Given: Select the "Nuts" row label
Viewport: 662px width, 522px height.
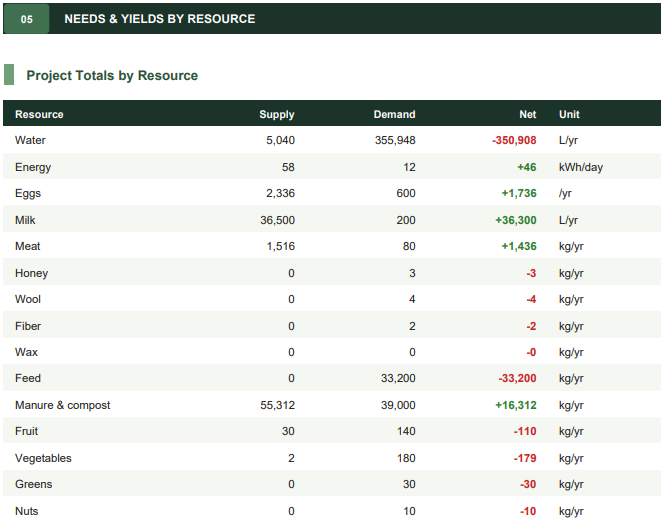Looking at the screenshot, I should pos(27,511).
